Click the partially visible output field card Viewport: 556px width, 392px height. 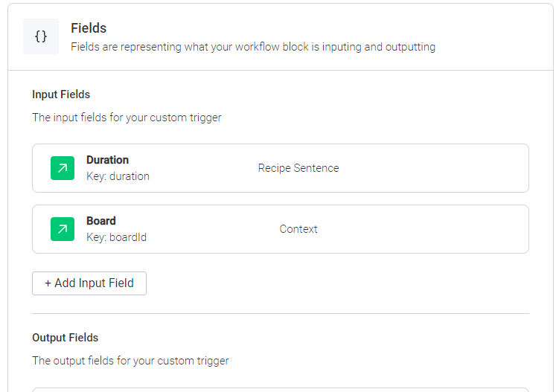click(x=281, y=390)
